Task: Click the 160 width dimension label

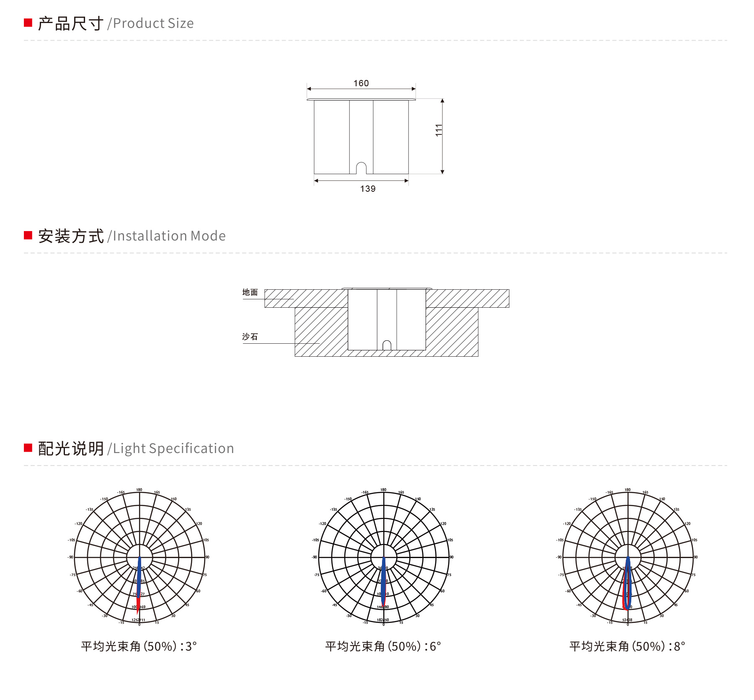Action: (361, 83)
